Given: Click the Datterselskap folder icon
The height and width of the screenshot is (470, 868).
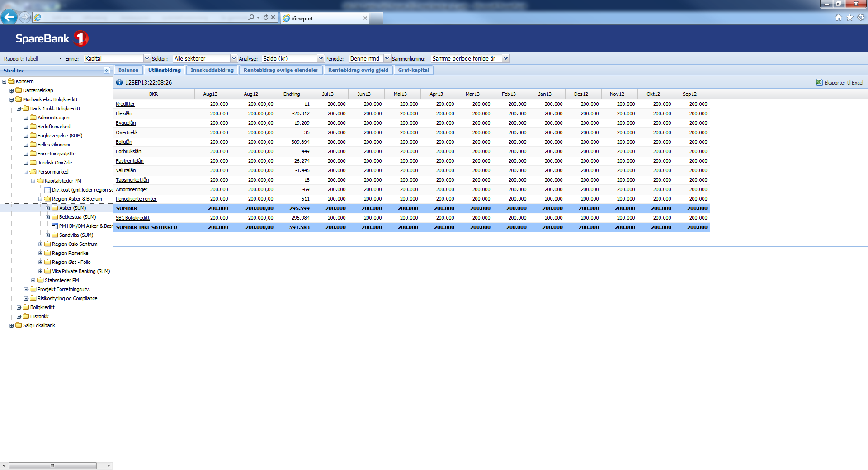Looking at the screenshot, I should click(19, 90).
